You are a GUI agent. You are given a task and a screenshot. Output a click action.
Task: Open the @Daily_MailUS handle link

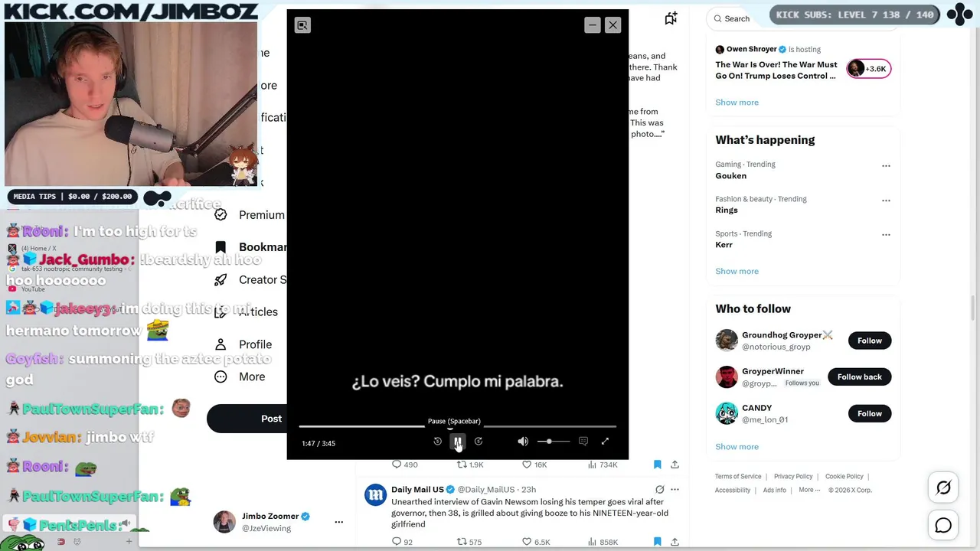[486, 490]
